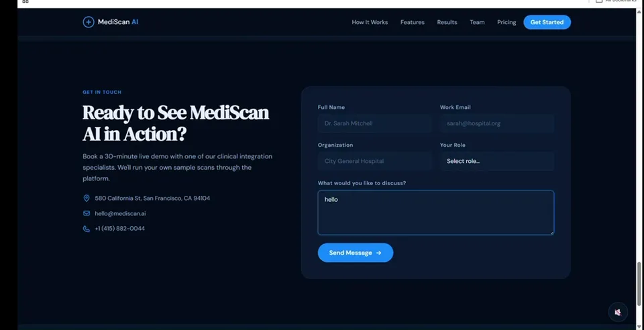This screenshot has width=644, height=330.
Task: Click the Get Started button
Action: [x=547, y=22]
